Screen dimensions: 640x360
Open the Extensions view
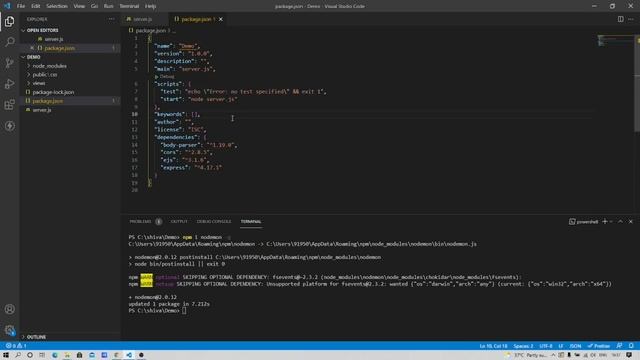point(9,104)
